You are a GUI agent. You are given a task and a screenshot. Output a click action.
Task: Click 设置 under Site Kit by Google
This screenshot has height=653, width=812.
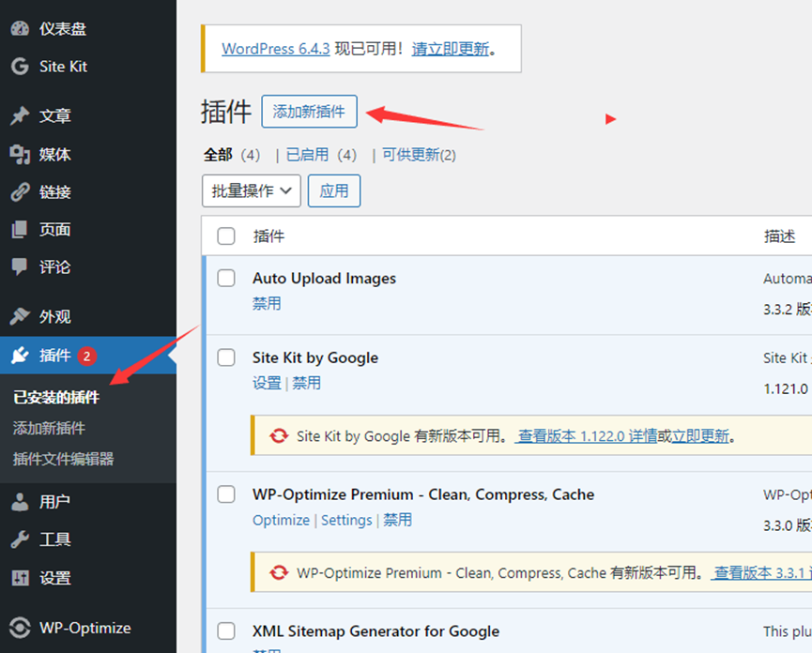click(267, 383)
